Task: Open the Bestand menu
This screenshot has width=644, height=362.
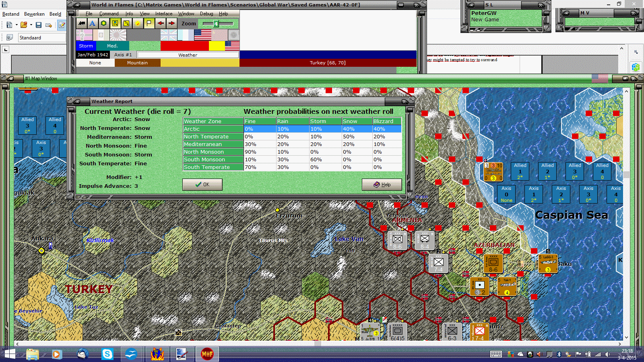Action: (x=11, y=14)
